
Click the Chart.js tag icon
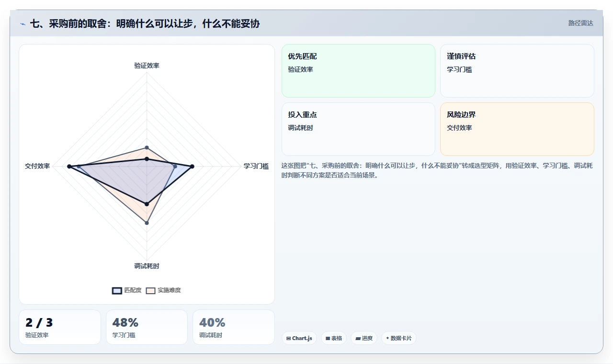tap(288, 338)
